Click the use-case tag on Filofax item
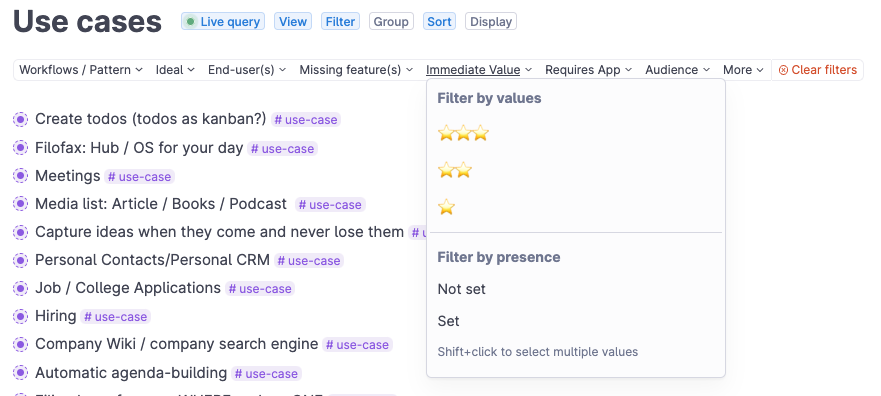This screenshot has height=396, width=881. pos(283,149)
